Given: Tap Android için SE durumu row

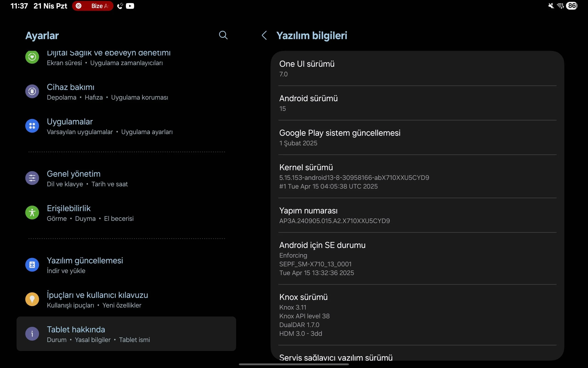Looking at the screenshot, I should coord(417,259).
